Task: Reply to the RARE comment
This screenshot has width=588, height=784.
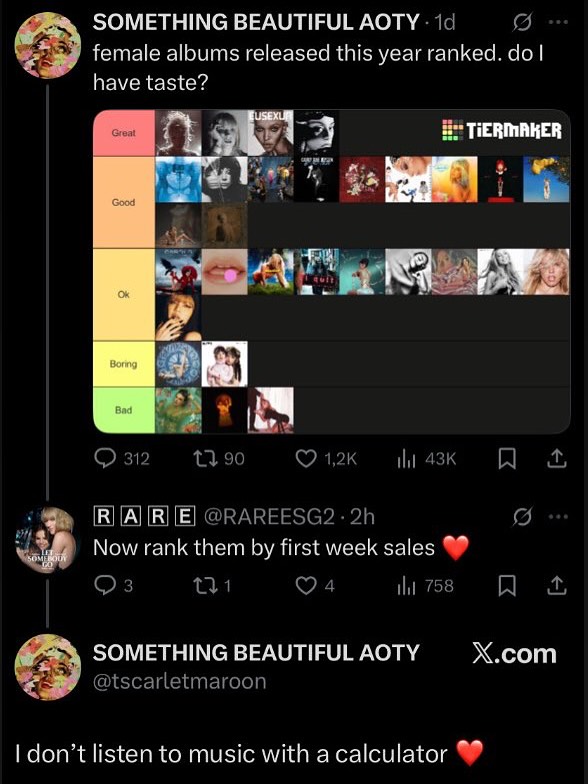Action: (114, 586)
